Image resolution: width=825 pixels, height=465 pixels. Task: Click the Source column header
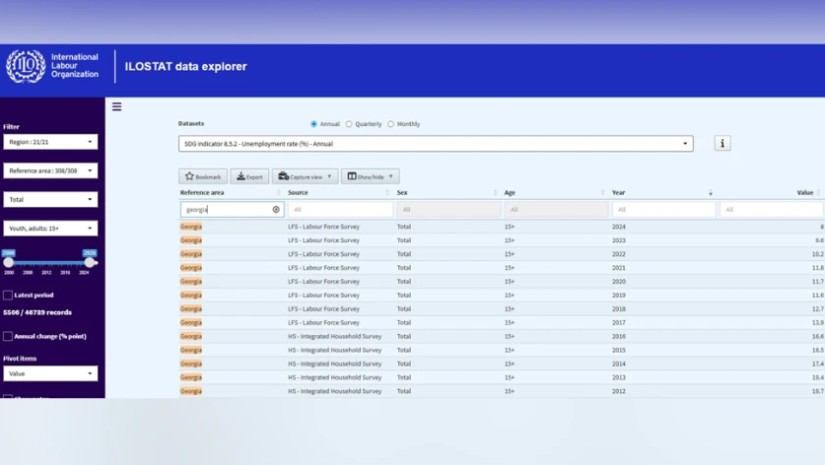(298, 192)
